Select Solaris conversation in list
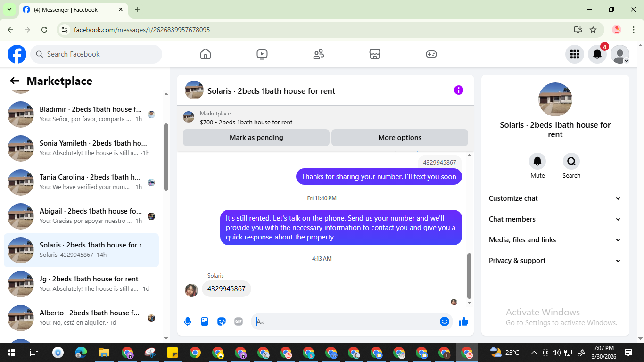The height and width of the screenshot is (362, 644). click(x=81, y=250)
